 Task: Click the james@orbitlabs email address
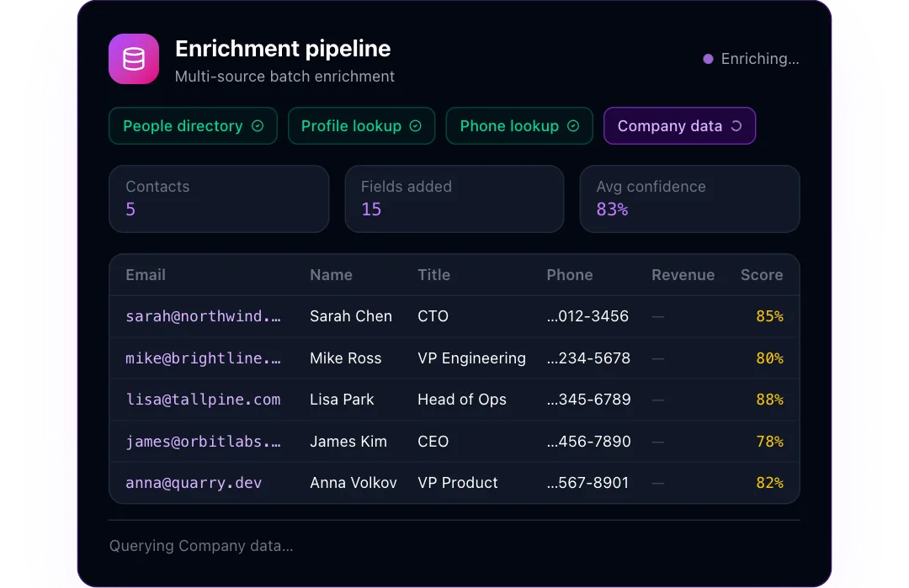click(203, 442)
